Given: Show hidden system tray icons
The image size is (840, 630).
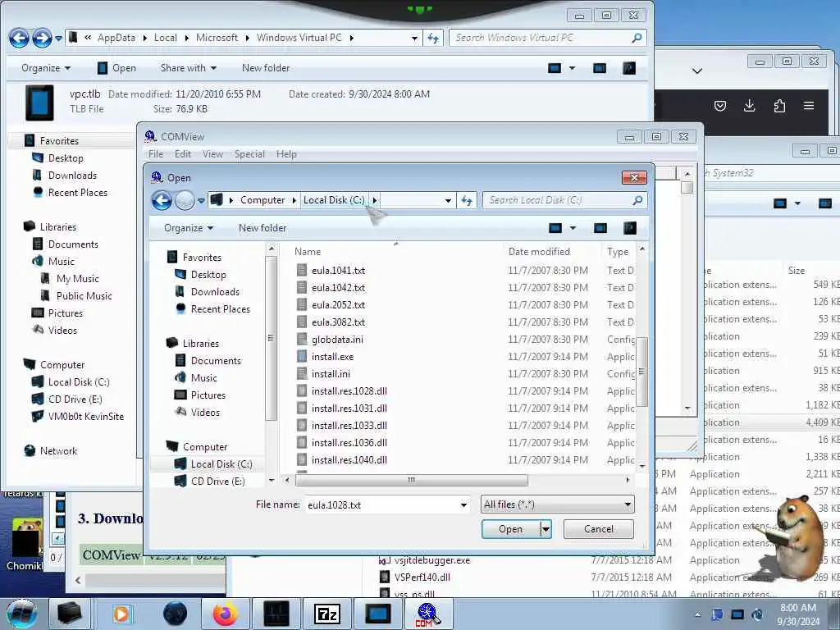Looking at the screenshot, I should (697, 614).
